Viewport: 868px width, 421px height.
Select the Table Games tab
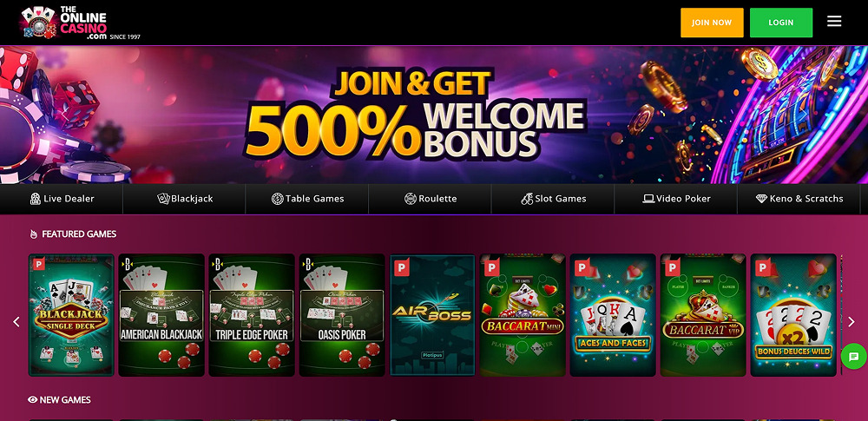click(x=307, y=199)
